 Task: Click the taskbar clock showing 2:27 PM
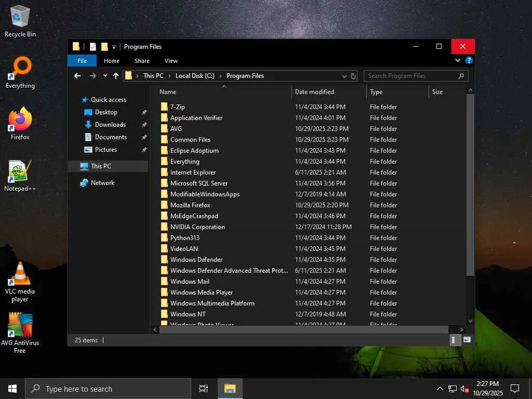tap(487, 389)
